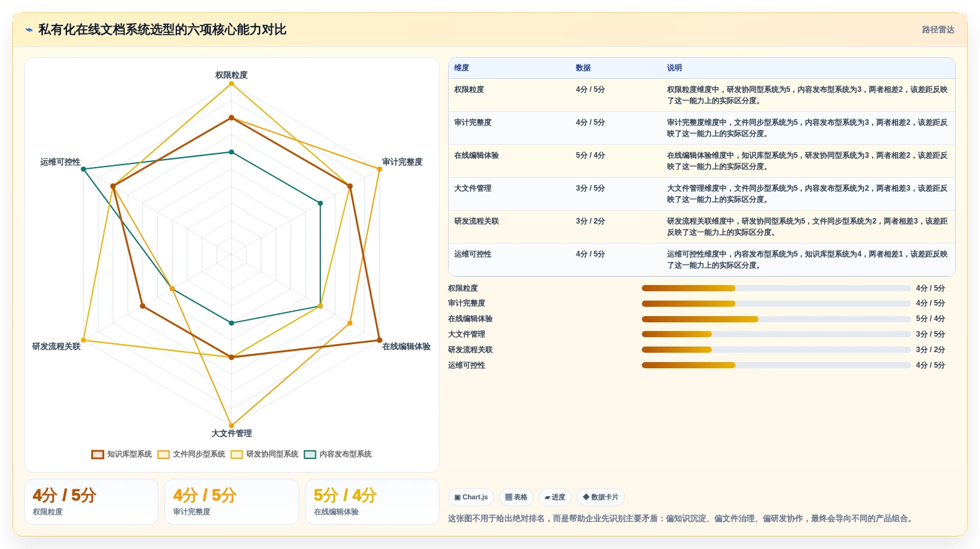Click yellow data point at 权限粒度 top vertex
Image resolution: width=980 pixels, height=549 pixels.
coord(232,84)
